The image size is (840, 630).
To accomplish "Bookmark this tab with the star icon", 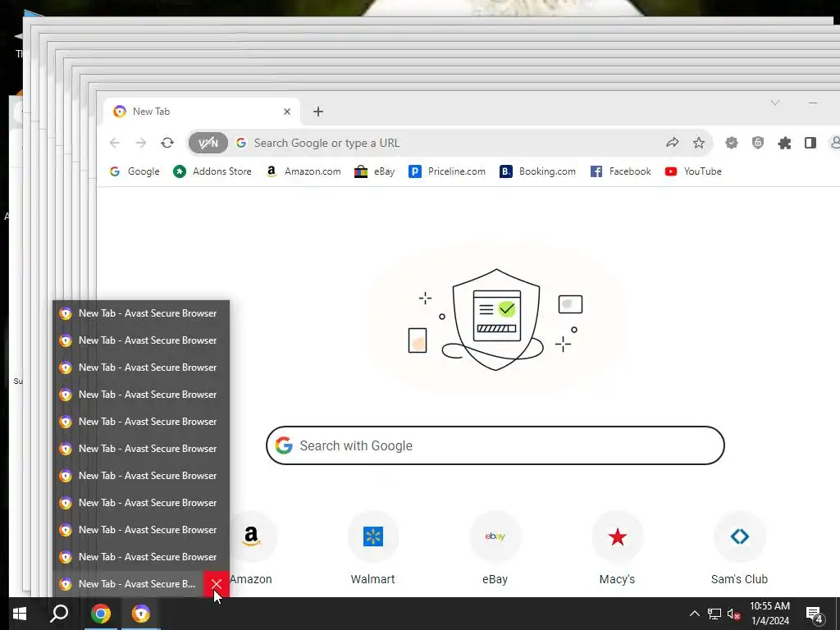I will coord(699,143).
